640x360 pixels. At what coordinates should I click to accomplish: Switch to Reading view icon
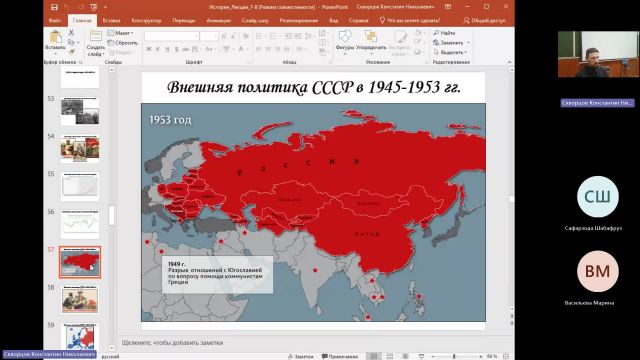pyautogui.click(x=405, y=356)
